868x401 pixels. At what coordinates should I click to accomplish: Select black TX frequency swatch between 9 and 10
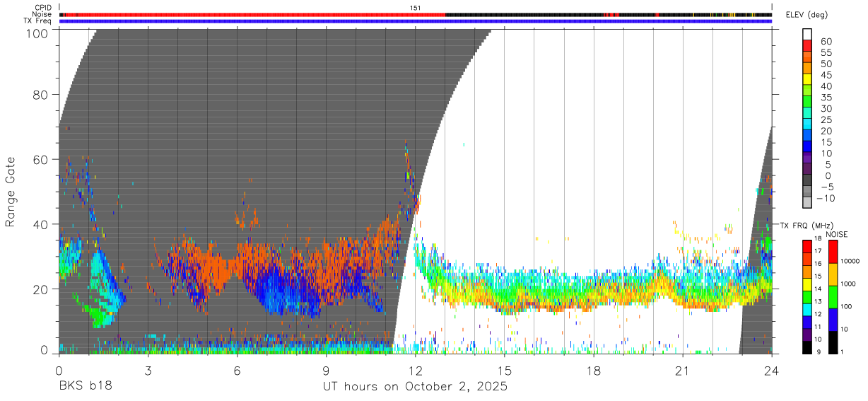click(807, 347)
